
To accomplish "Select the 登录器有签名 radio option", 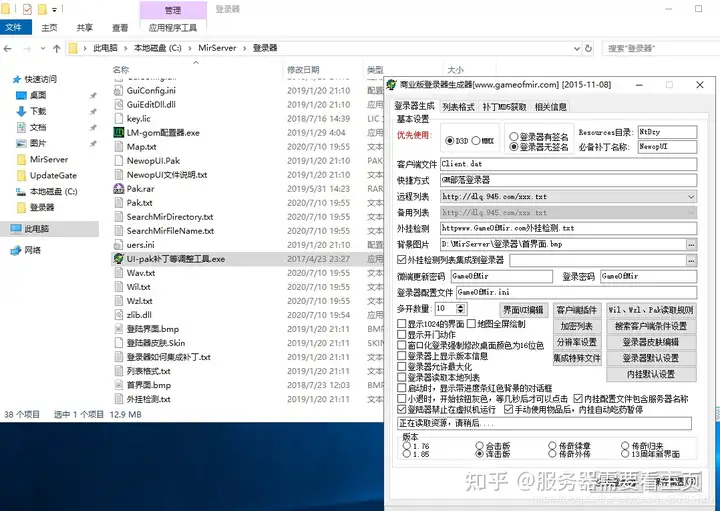I will coord(514,137).
